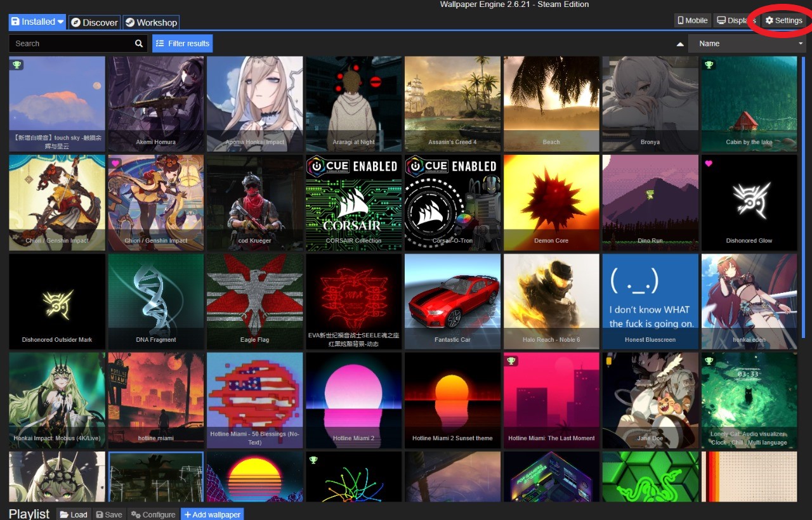Image resolution: width=812 pixels, height=520 pixels.
Task: Select Hotline Miami 2 wallpaper
Action: 354,401
